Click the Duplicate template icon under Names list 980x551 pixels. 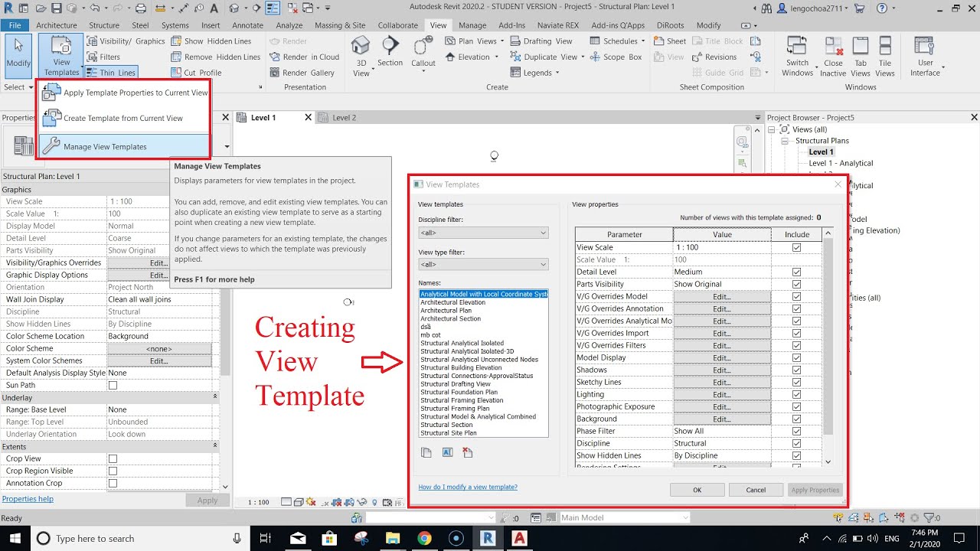click(426, 452)
